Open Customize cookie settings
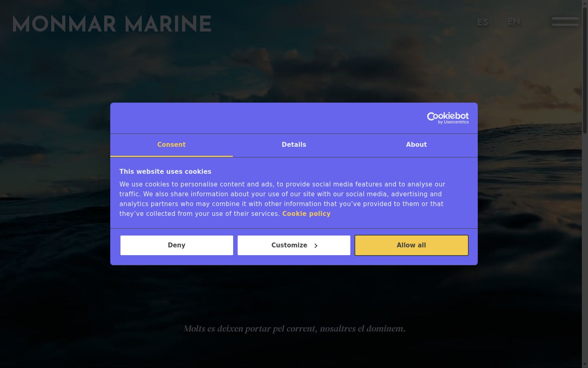This screenshot has width=588, height=368. [294, 245]
